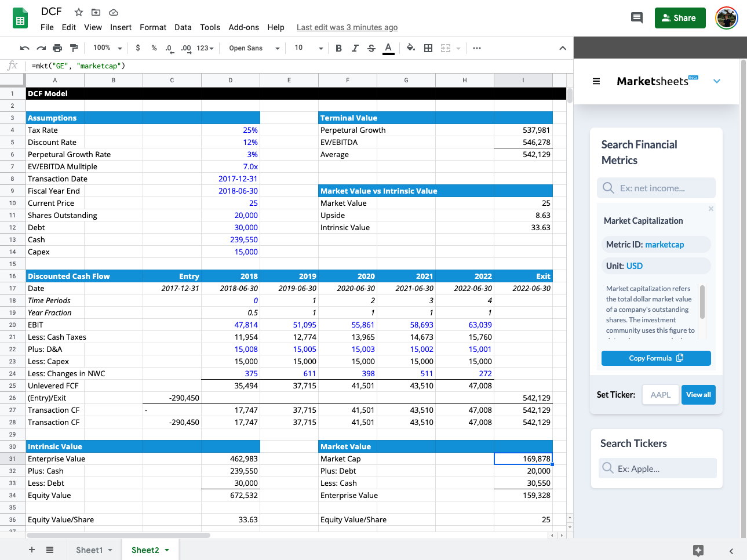Click the Search Financial Metrics input
747x560 pixels.
tap(656, 188)
